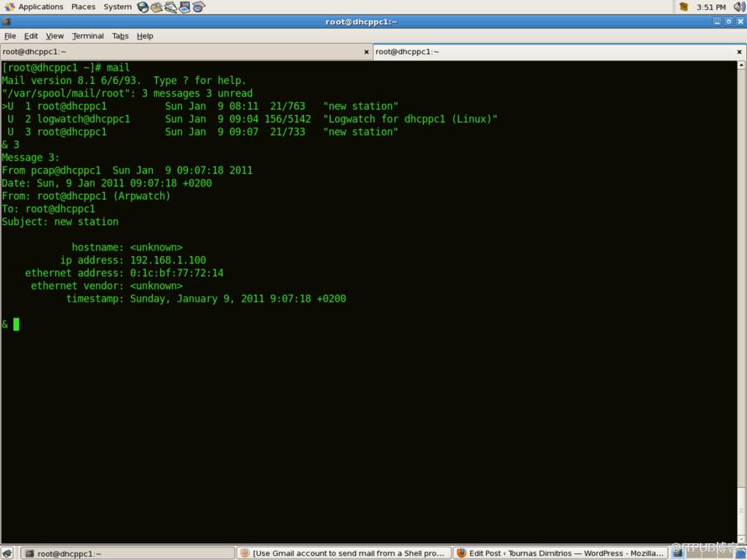Screen dimensions: 747x560
Task: Click the 'From: root@dhcppc1 (Arpwatch)' line
Action: coord(86,196)
